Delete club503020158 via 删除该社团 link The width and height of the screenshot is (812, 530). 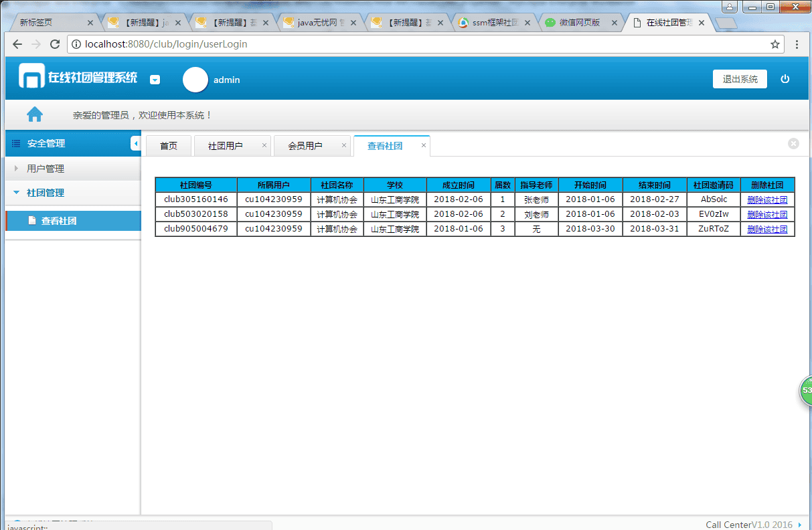tap(767, 215)
